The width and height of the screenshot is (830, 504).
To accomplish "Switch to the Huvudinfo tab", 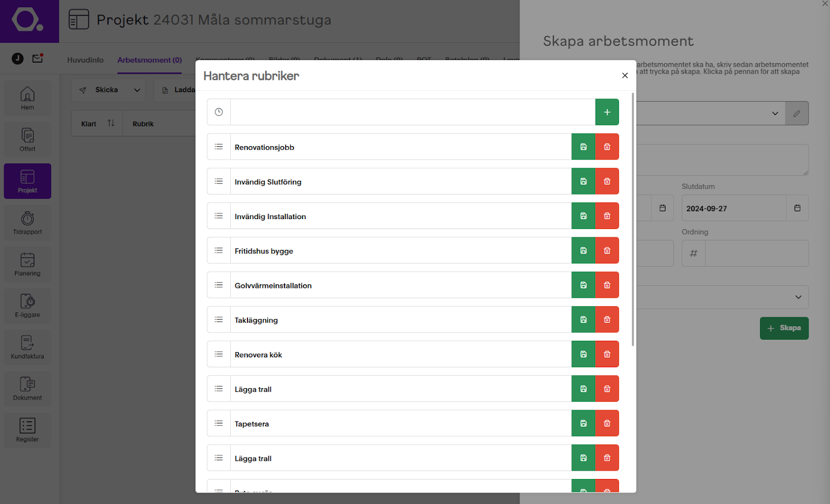I will (85, 60).
